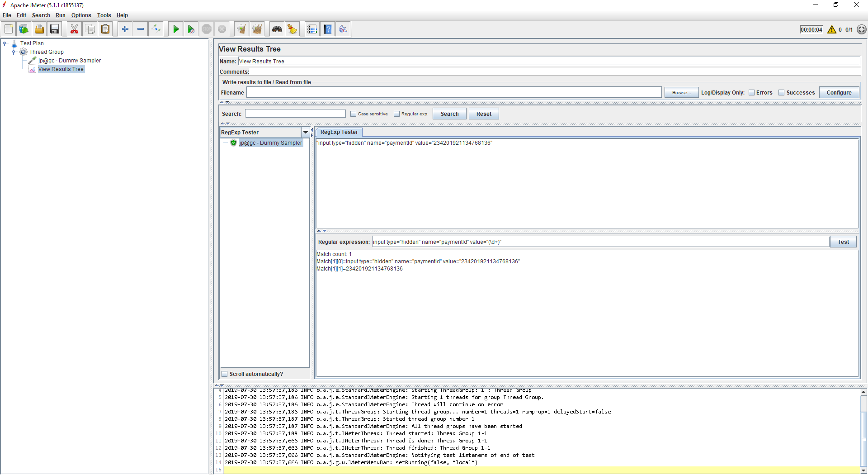Screen dimensions: 868x475
Task: Click the remote engine status icon
Action: click(862, 29)
